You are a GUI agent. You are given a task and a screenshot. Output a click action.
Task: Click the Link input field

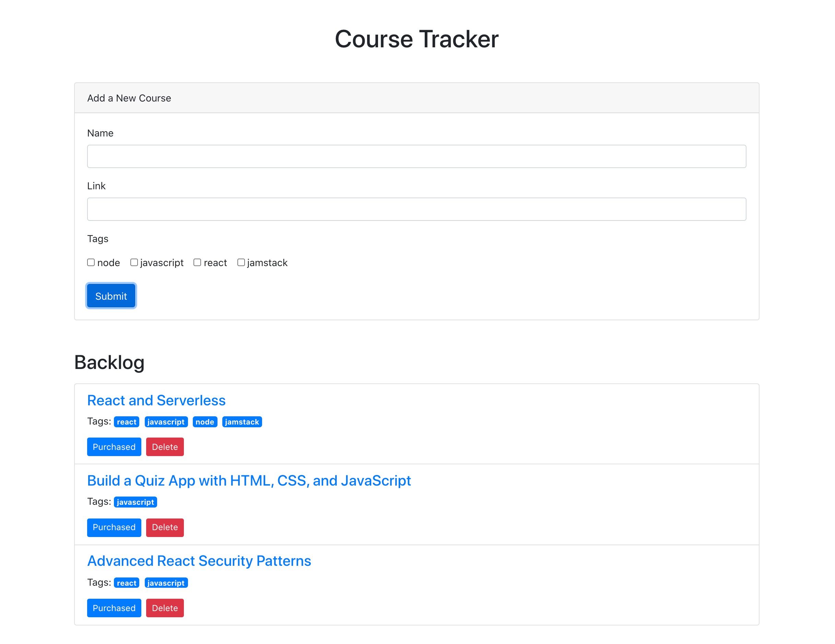pos(416,209)
